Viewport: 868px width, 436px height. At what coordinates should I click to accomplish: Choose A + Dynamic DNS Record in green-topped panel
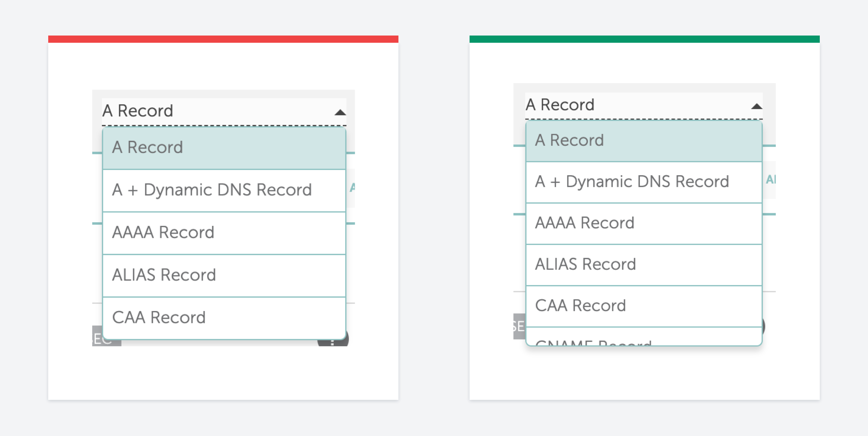pos(644,182)
